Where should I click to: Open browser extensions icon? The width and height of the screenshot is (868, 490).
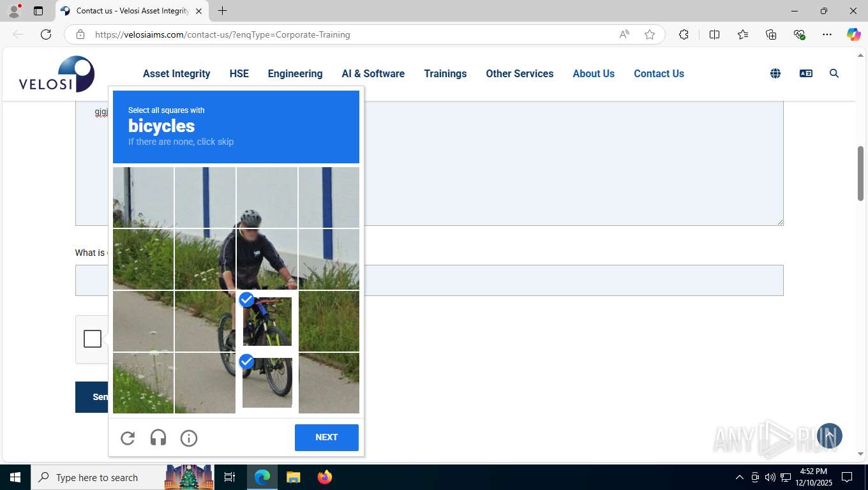684,34
